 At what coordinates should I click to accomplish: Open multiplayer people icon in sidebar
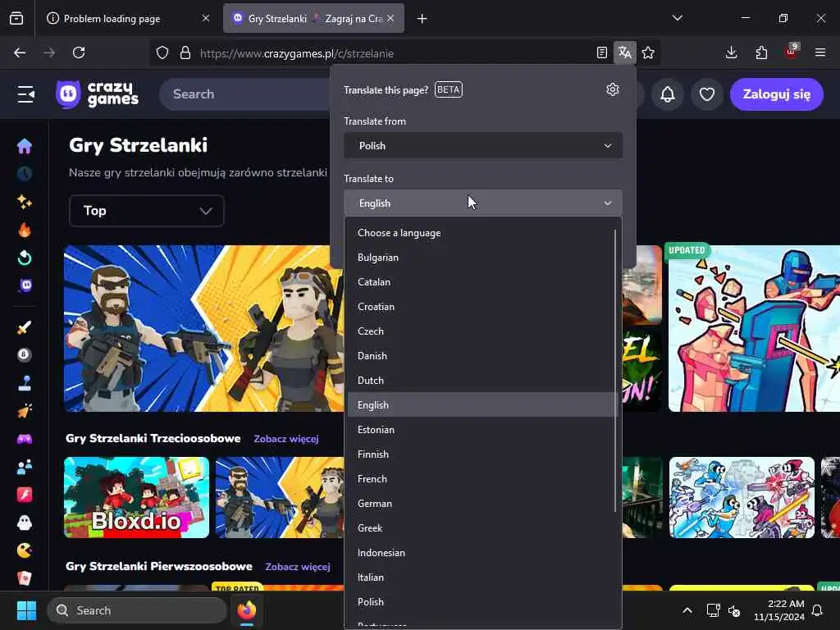pyautogui.click(x=24, y=467)
